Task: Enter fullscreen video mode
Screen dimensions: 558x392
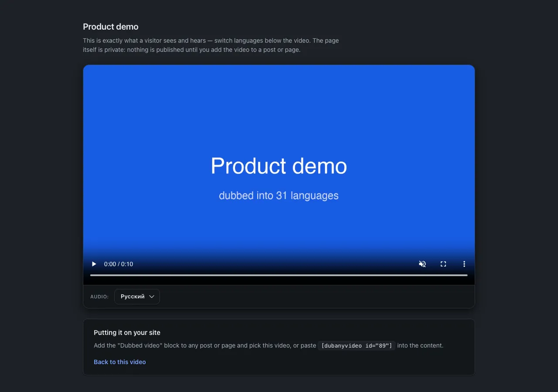Action: coord(443,264)
